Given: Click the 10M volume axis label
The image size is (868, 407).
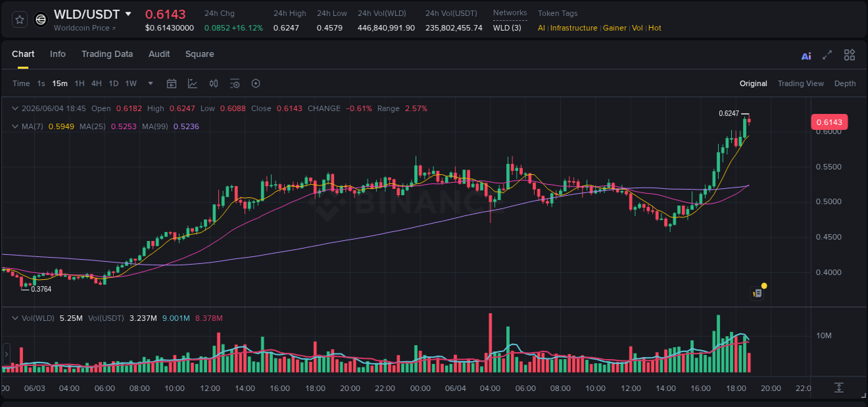Looking at the screenshot, I should pos(824,336).
